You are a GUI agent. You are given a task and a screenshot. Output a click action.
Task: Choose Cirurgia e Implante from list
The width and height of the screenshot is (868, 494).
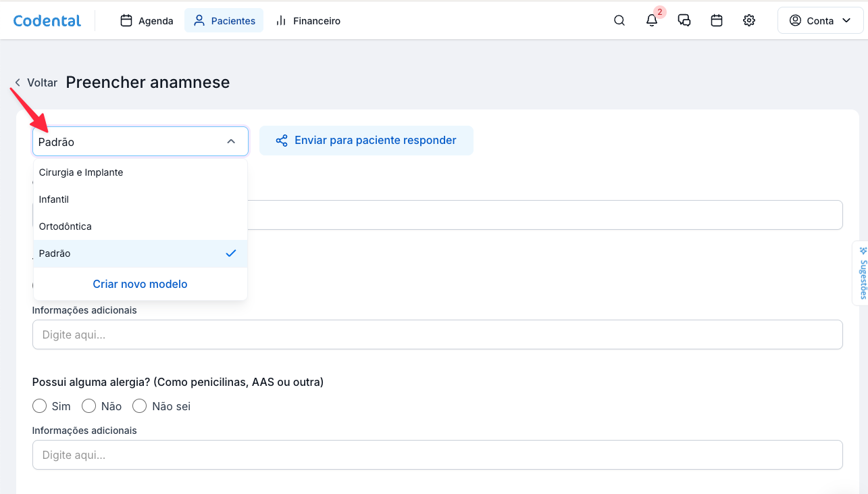point(81,172)
